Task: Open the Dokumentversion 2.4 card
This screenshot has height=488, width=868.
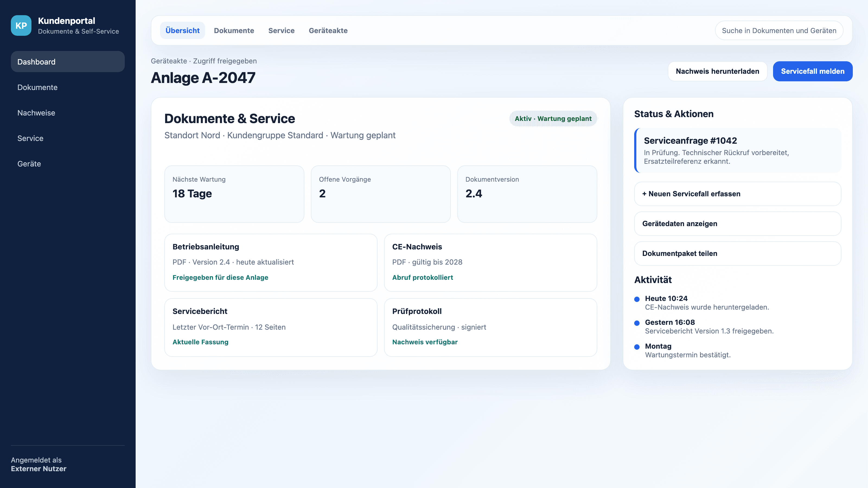Action: point(527,194)
